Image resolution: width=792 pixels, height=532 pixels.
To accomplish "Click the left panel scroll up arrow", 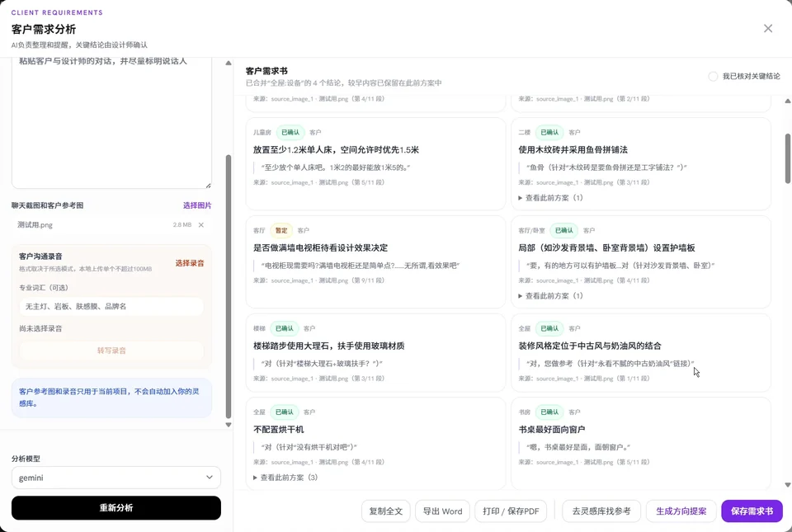I will (229, 63).
